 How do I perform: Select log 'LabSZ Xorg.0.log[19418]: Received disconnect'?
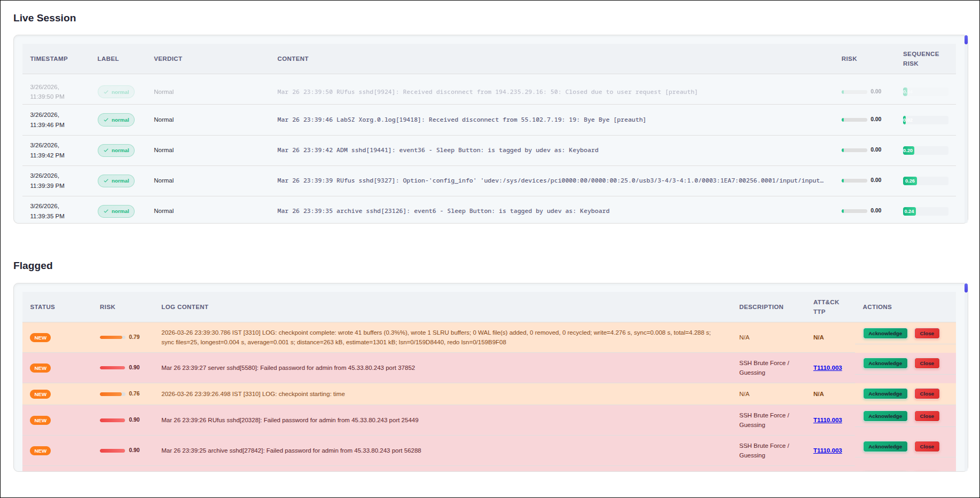(x=461, y=120)
